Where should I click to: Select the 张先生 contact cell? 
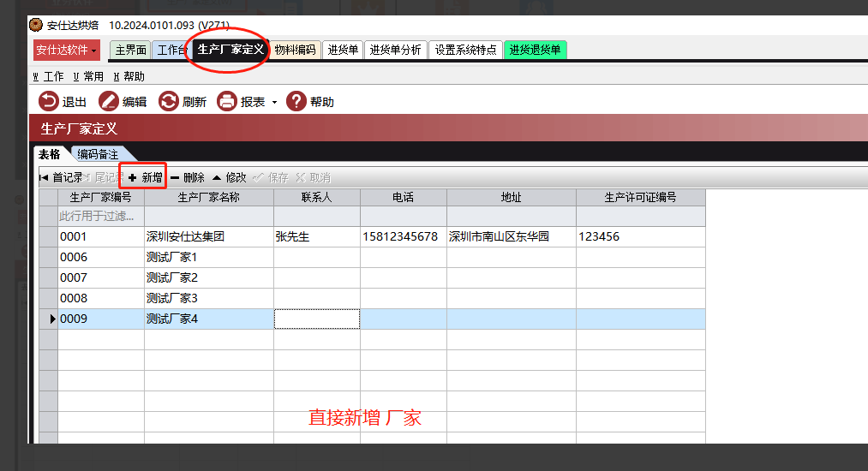[317, 237]
